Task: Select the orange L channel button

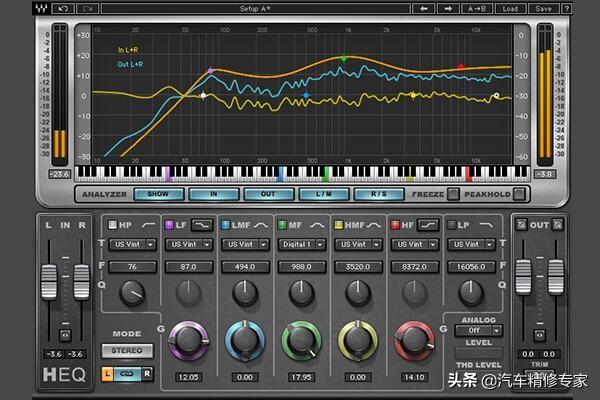Action: [107, 374]
